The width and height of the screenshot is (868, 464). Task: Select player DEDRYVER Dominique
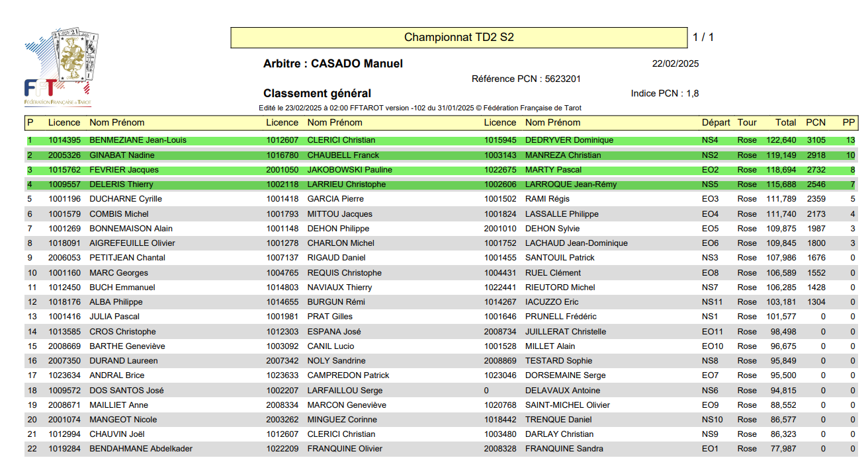569,140
